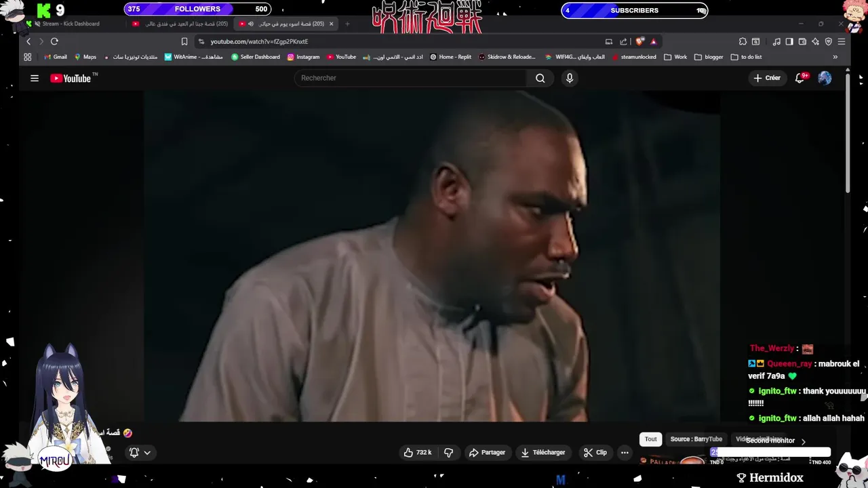This screenshot has width=868, height=488.
Task: Open the Instagram bookmark
Action: [x=303, y=57]
